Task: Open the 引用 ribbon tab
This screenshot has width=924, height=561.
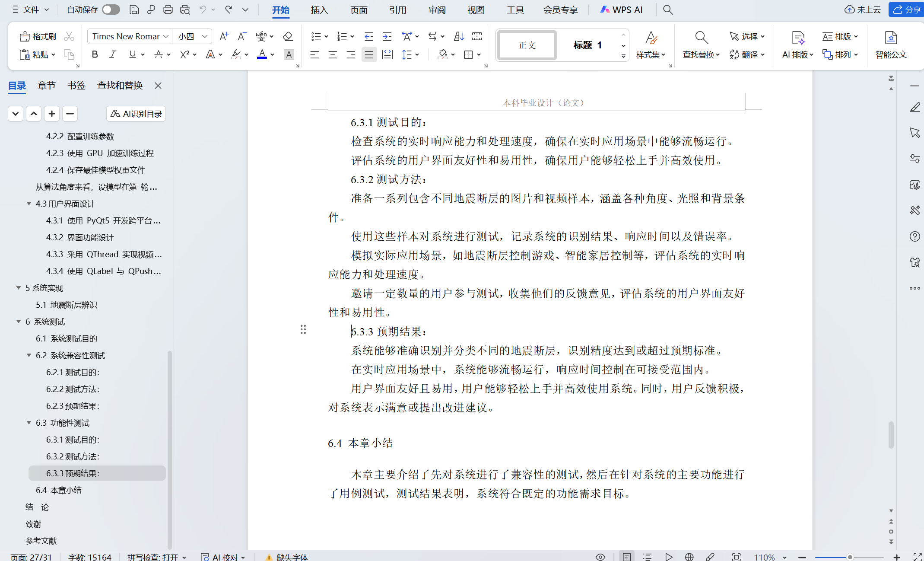Action: 398,10
